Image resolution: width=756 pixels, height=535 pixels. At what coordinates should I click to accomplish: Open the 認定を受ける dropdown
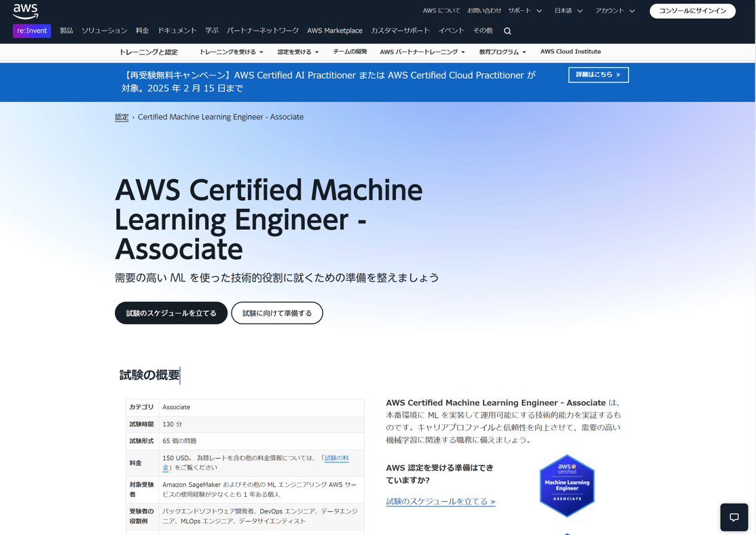tap(296, 51)
